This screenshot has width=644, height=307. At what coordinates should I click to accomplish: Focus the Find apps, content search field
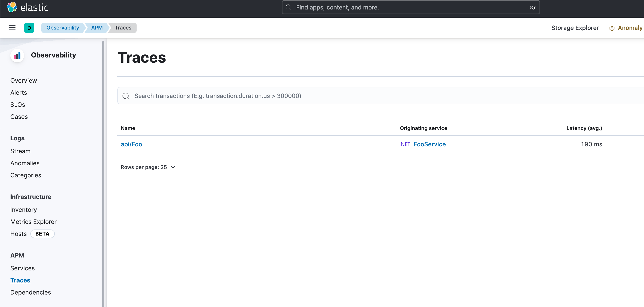(411, 7)
